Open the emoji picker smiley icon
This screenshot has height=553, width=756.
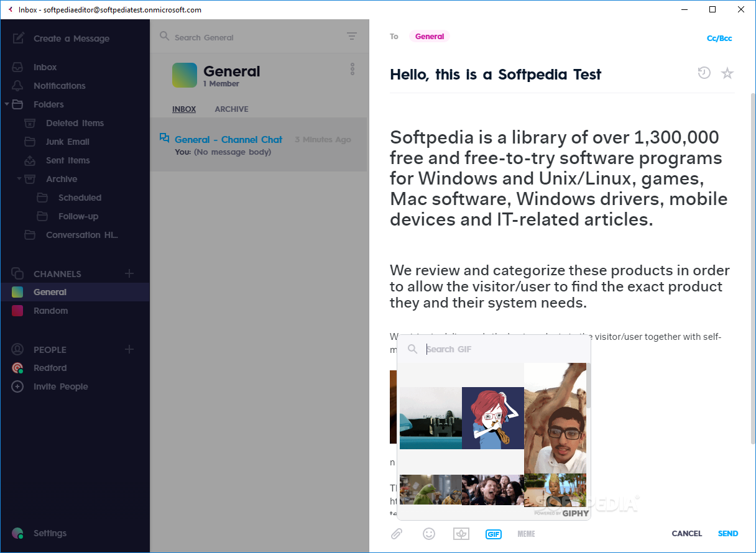click(429, 534)
